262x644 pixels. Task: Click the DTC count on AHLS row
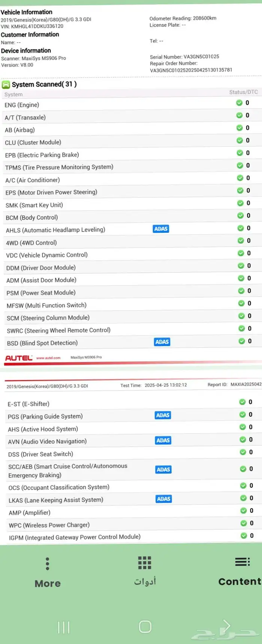point(249,228)
